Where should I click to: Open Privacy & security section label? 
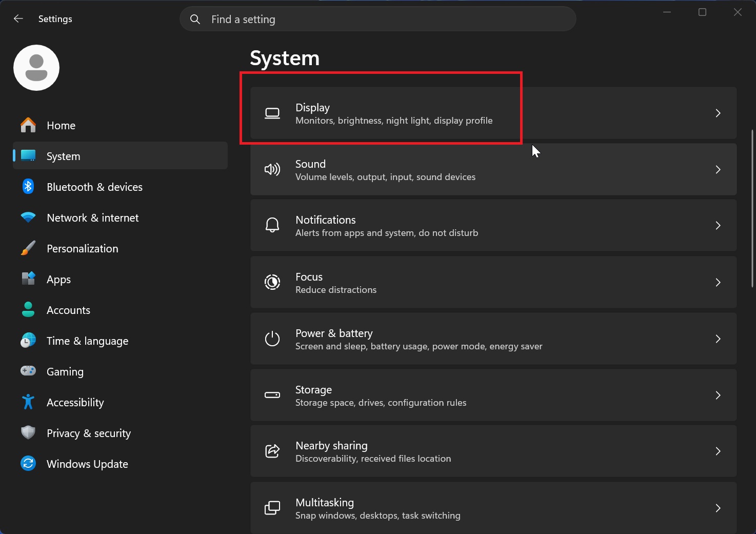click(x=88, y=433)
